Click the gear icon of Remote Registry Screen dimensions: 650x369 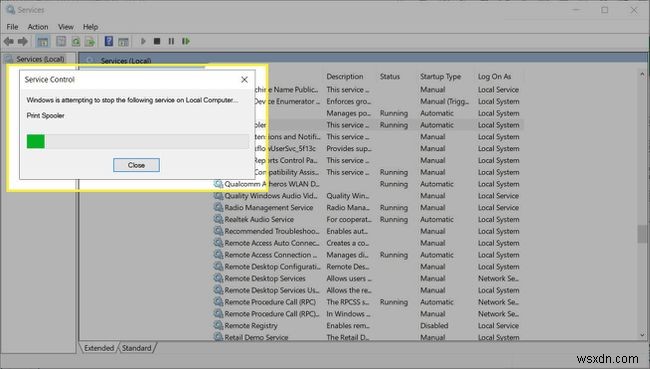click(x=218, y=325)
